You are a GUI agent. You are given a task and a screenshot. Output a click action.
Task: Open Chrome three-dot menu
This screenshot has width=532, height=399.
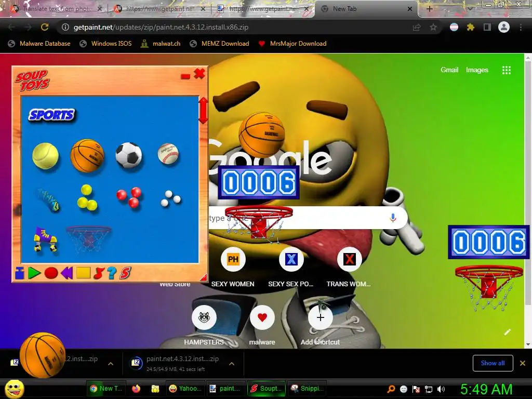(x=521, y=27)
